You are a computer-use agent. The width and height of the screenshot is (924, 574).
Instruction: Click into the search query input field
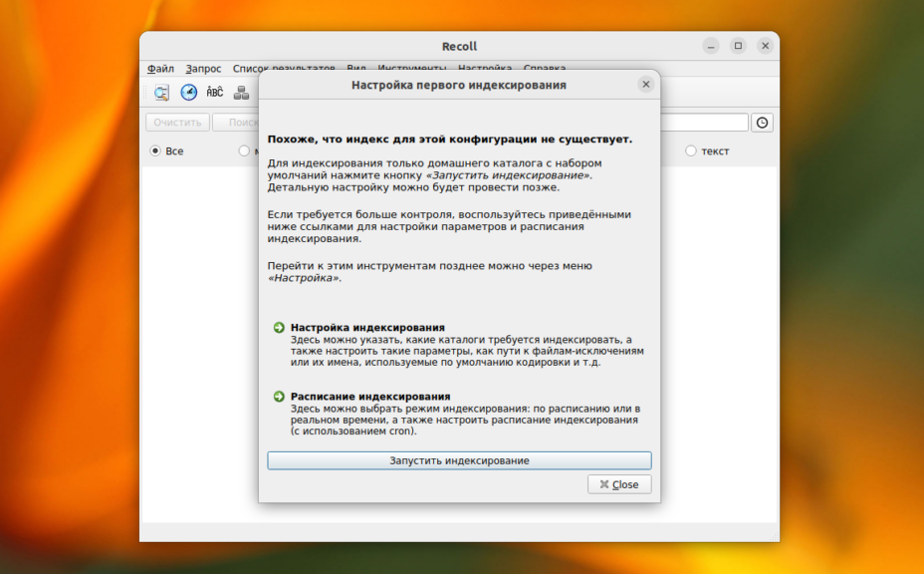click(x=703, y=123)
